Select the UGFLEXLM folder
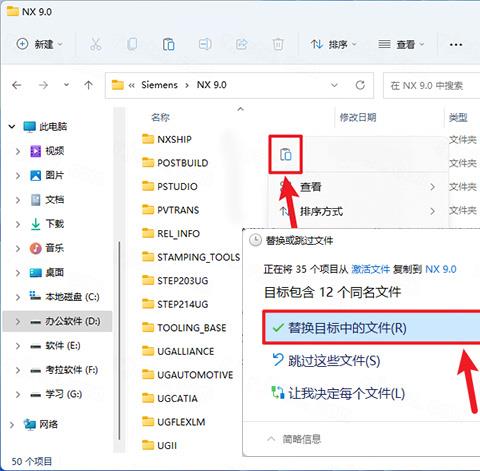The image size is (480, 471). coord(173,422)
